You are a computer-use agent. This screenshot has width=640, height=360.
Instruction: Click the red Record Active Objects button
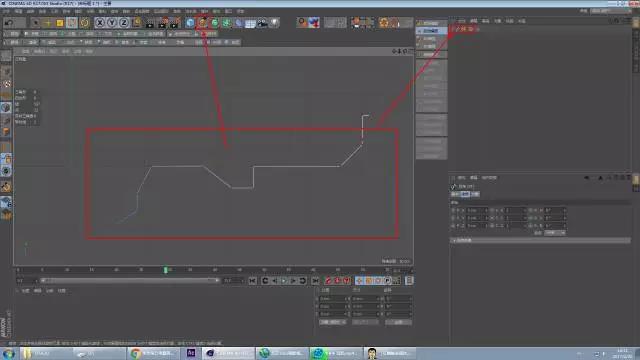328,281
